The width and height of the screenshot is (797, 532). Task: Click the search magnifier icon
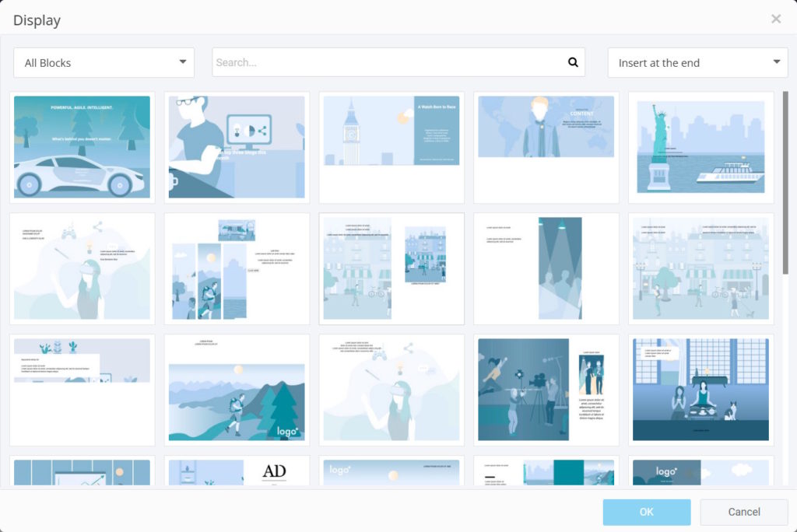[x=573, y=62]
